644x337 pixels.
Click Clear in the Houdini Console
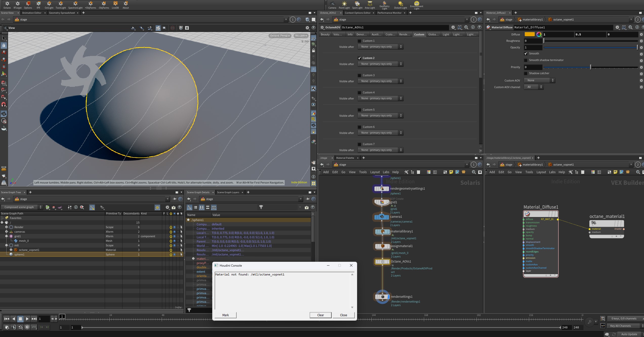(320, 315)
